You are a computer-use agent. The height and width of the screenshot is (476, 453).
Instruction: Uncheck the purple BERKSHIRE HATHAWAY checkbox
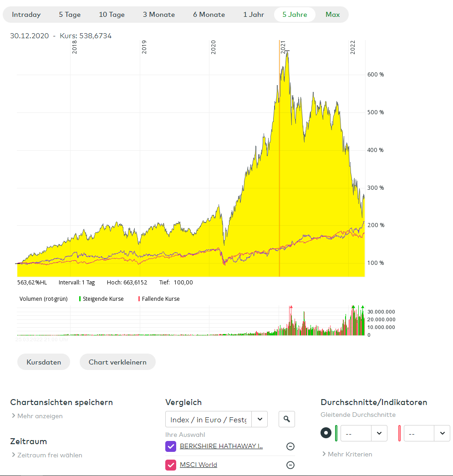click(171, 446)
